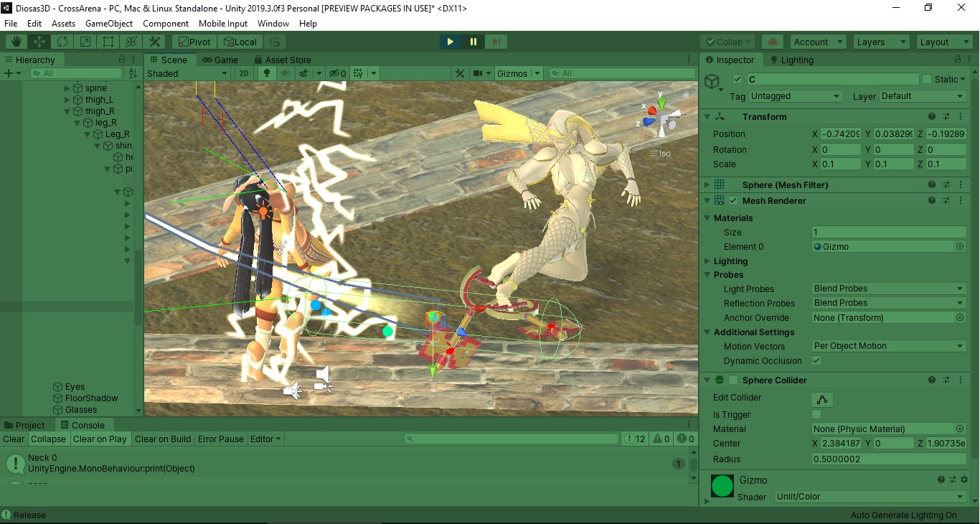This screenshot has height=524, width=980.
Task: Select the Rotate tool
Action: [62, 42]
